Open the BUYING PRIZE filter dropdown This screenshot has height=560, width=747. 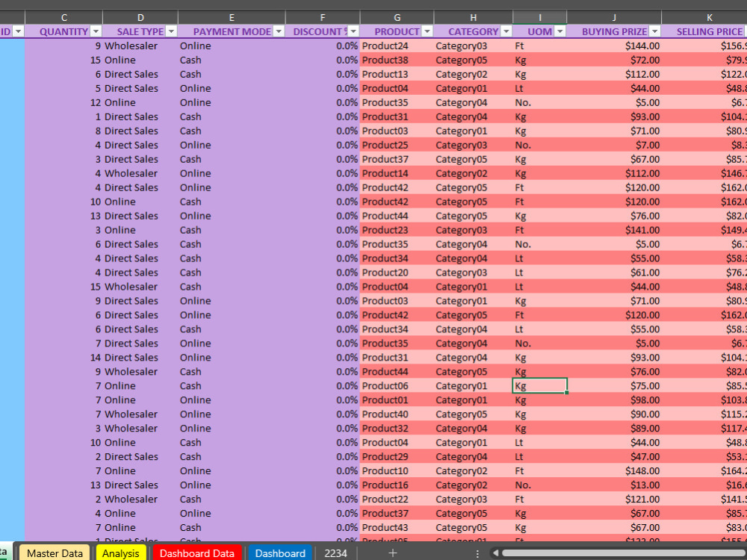tap(654, 31)
